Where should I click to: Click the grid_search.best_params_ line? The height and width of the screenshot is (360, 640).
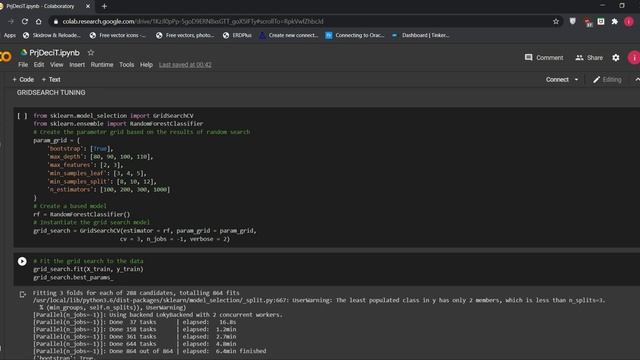coord(73,278)
